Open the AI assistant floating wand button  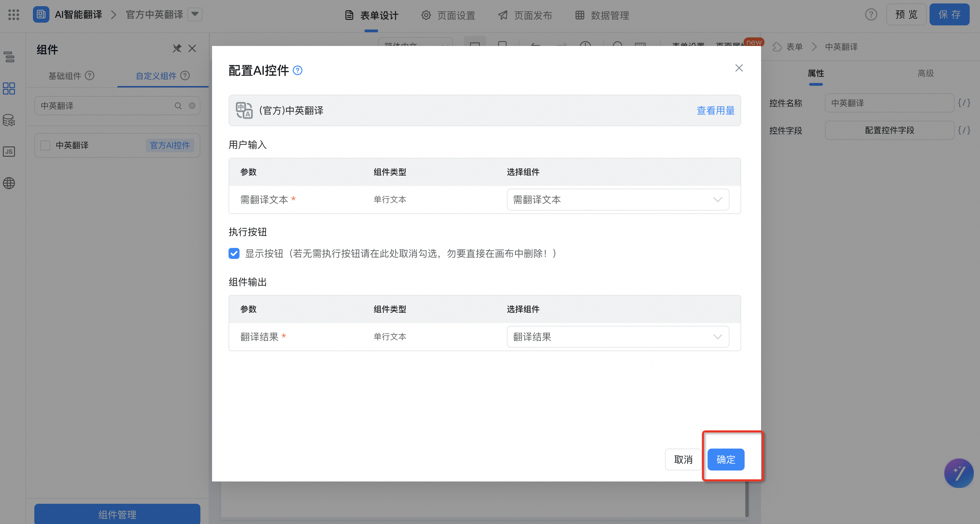[959, 473]
